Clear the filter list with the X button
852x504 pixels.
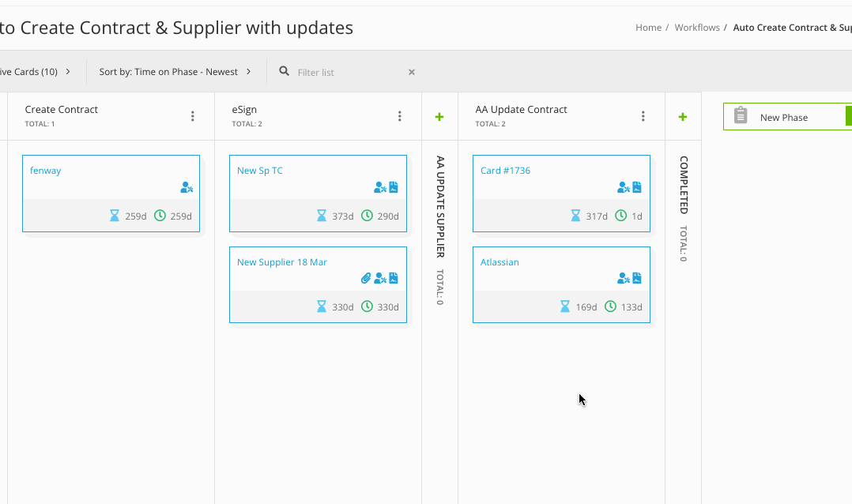coord(411,72)
